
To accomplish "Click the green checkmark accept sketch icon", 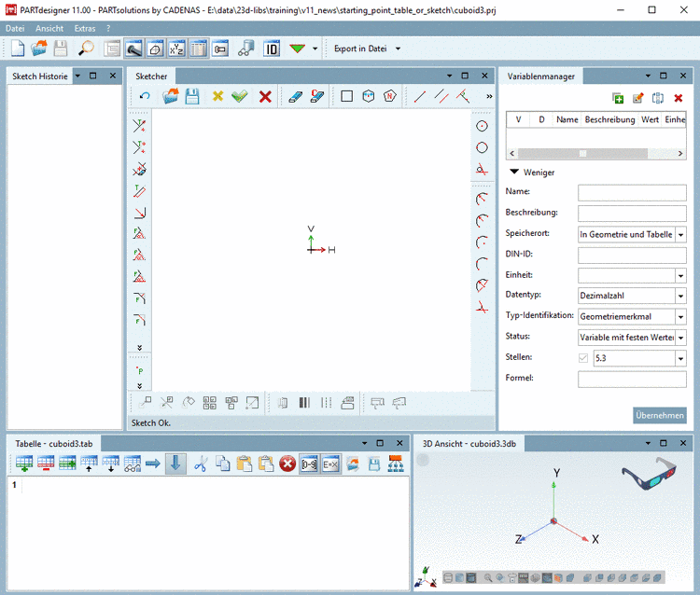I will click(239, 96).
